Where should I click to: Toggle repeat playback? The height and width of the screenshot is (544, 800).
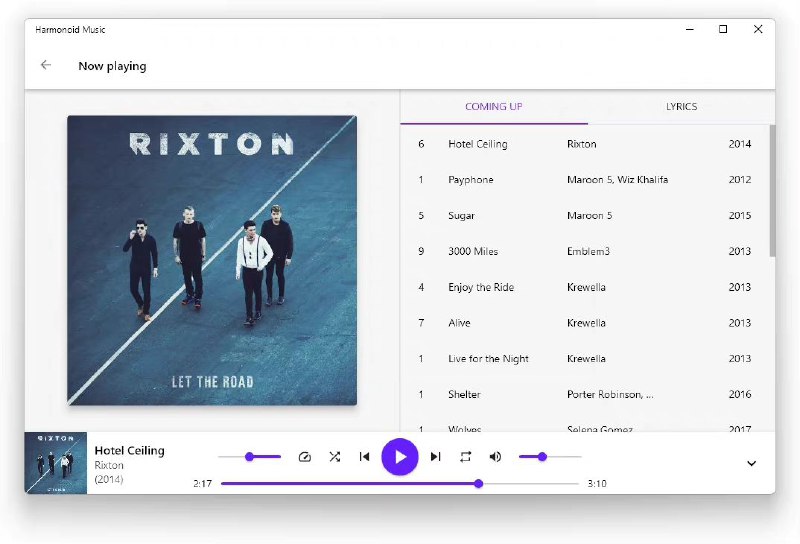click(x=465, y=457)
